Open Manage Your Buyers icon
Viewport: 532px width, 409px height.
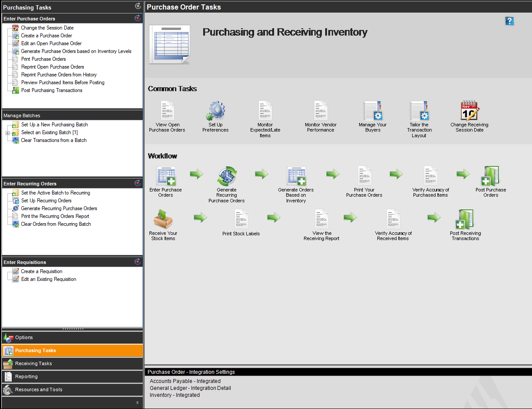(373, 111)
